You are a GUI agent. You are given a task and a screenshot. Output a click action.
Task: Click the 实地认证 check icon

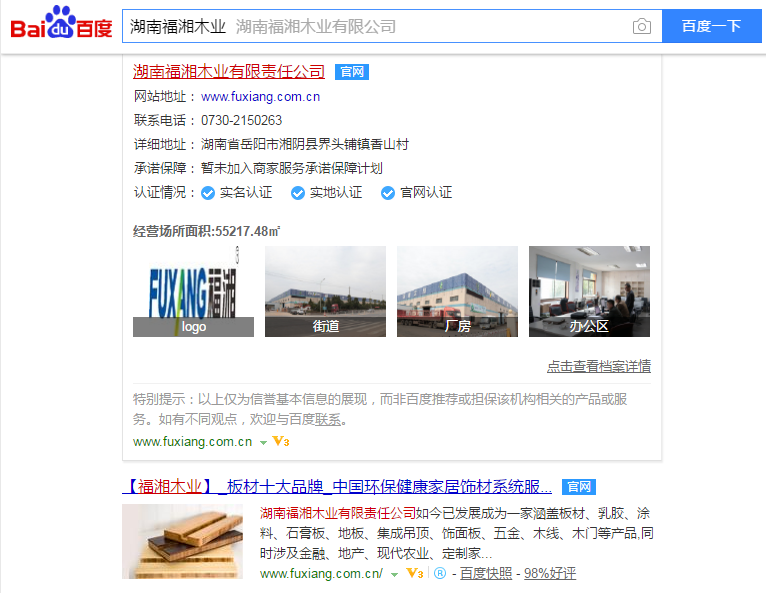click(298, 193)
